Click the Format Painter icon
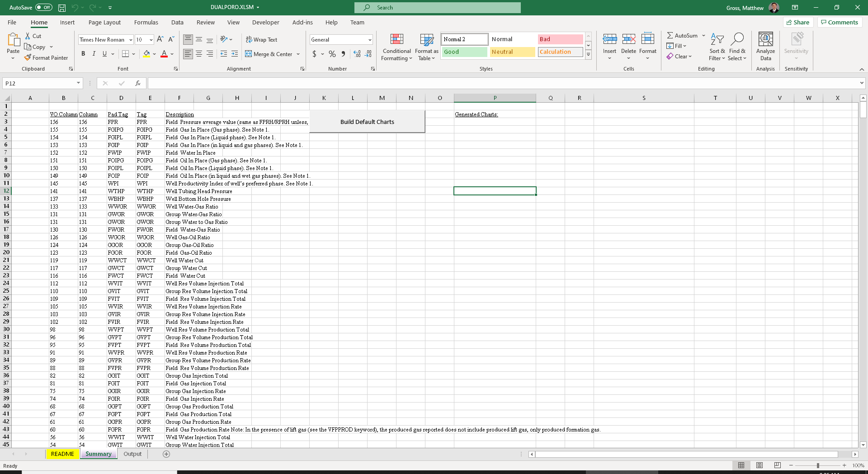 [x=28, y=58]
